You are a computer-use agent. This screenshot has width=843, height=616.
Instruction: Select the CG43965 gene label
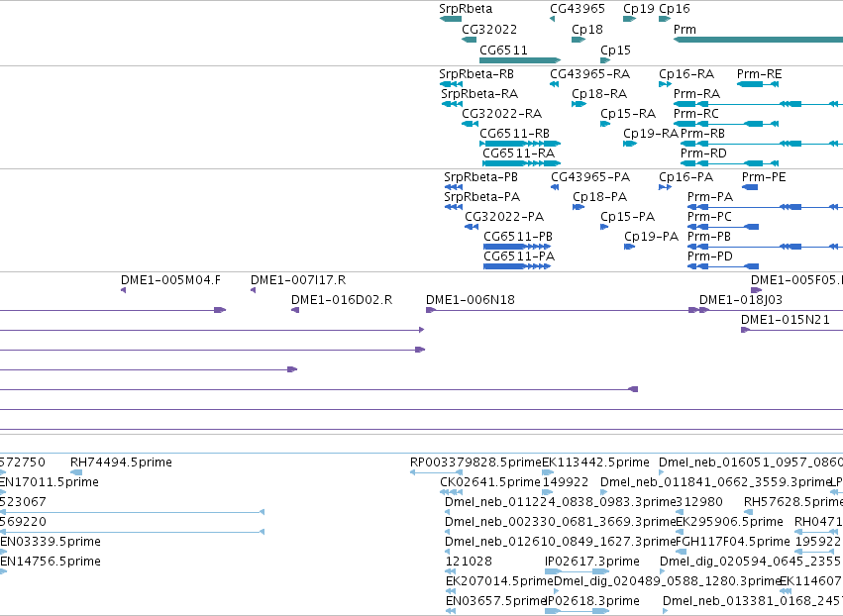(578, 9)
